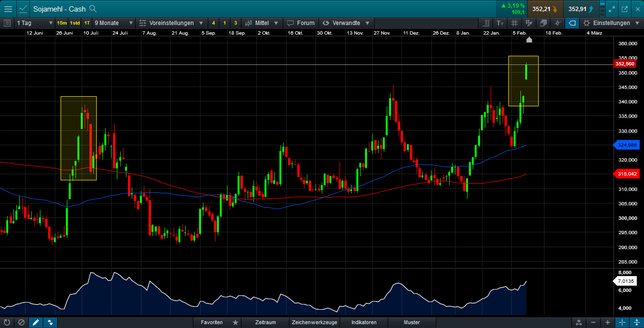Add chart to favorites with star icon

point(235,322)
